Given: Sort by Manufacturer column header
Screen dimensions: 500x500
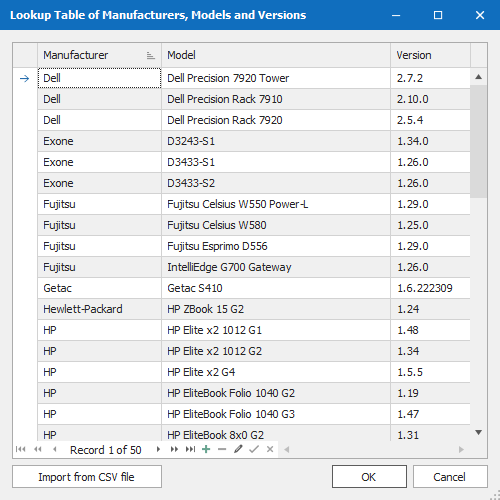Looking at the screenshot, I should (x=99, y=55).
